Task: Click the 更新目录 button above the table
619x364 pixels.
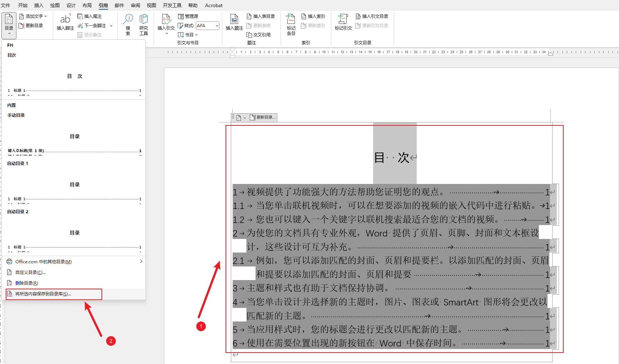Action: point(263,117)
